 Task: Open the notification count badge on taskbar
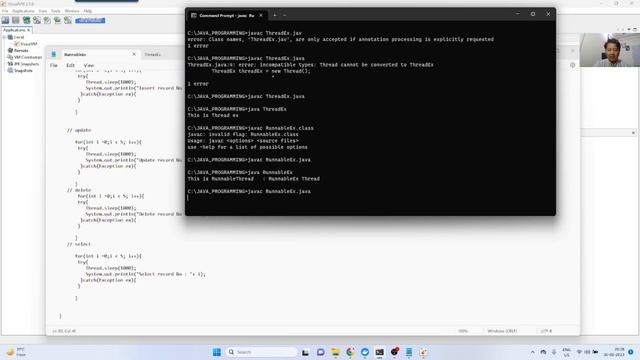coord(631,352)
